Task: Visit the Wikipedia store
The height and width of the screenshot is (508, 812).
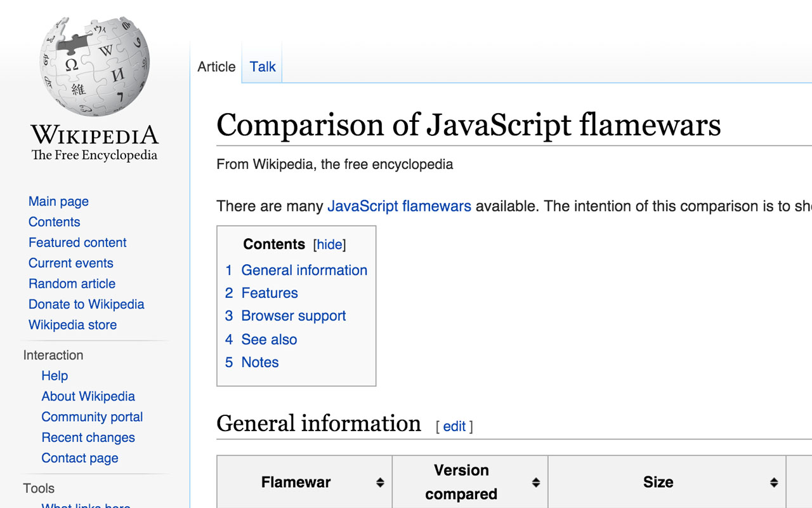Action: [x=72, y=324]
